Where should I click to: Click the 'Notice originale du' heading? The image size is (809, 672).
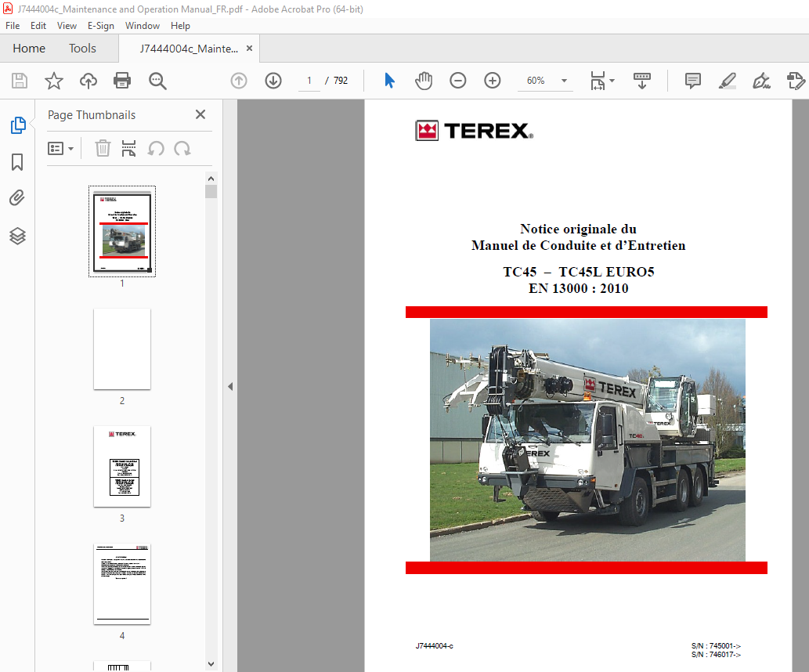(x=579, y=229)
